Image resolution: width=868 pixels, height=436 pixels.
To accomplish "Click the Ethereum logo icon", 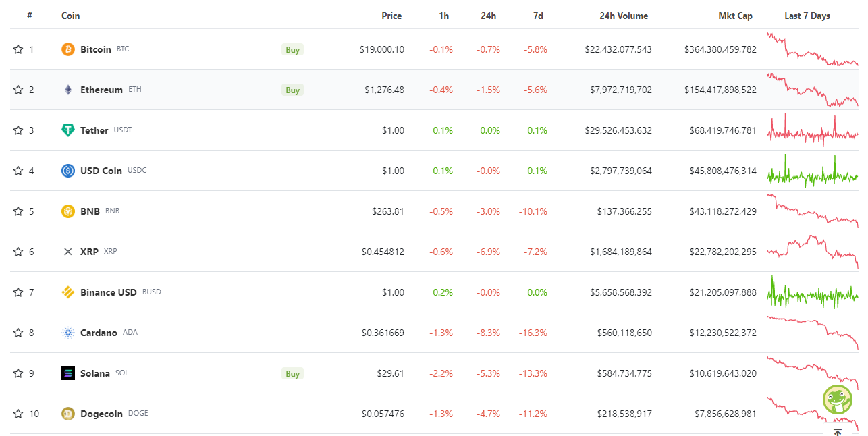I will click(x=67, y=90).
